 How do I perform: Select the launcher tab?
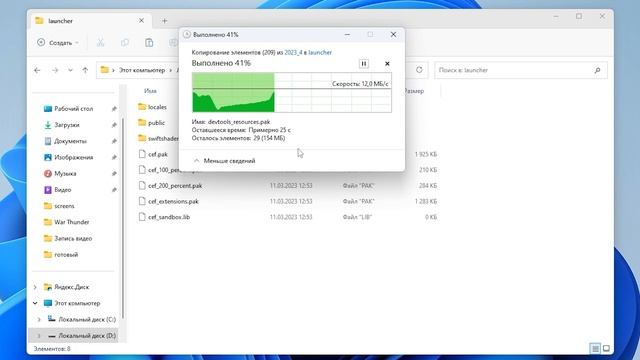[x=90, y=21]
